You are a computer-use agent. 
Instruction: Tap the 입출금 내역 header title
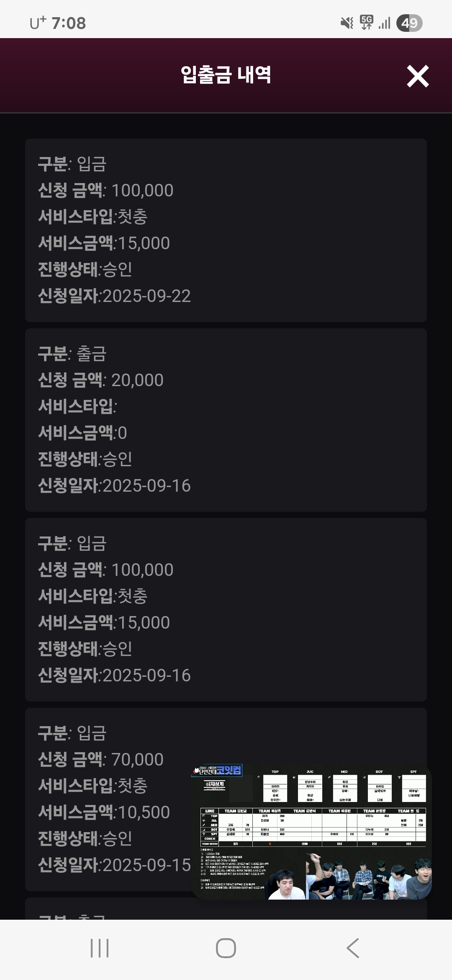[x=226, y=75]
